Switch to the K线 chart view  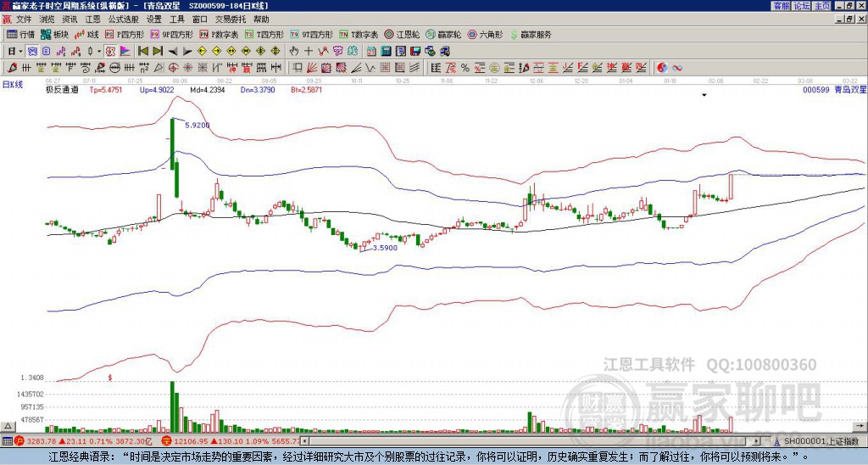pos(86,34)
